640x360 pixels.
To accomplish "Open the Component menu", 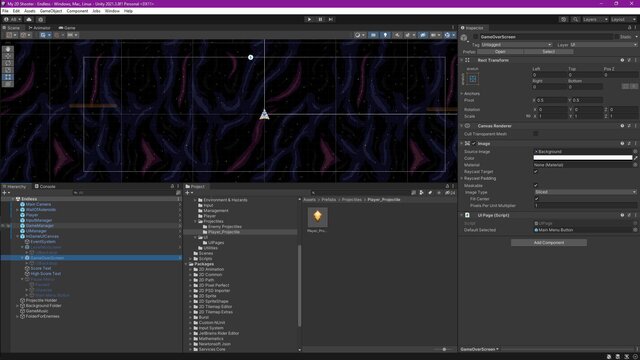I will 77,11.
